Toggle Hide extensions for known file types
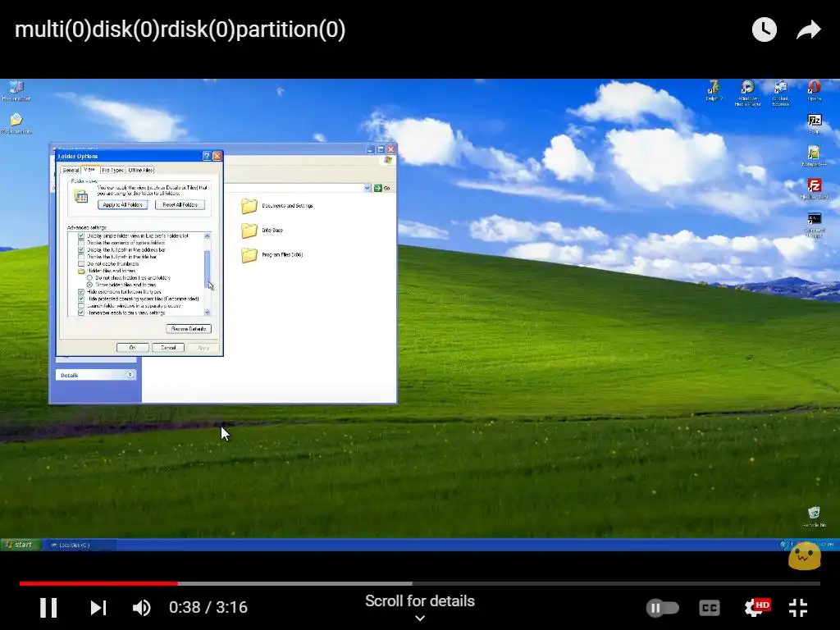This screenshot has width=840, height=630. click(x=81, y=292)
